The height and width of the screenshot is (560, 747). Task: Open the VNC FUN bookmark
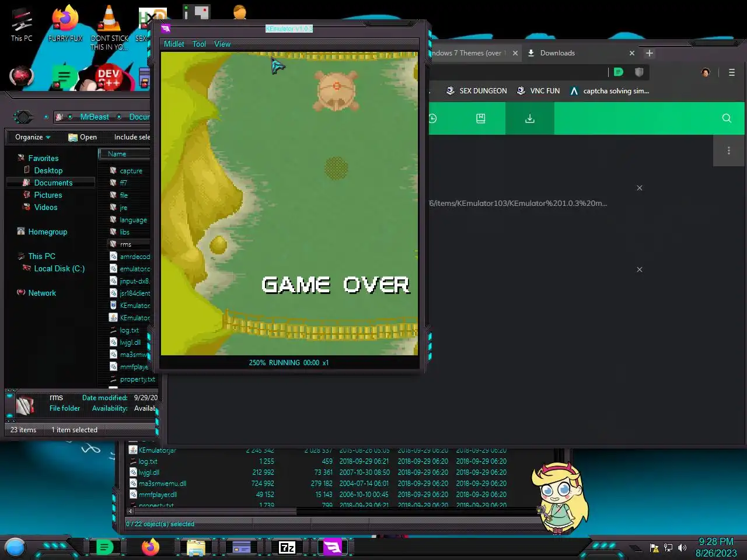click(x=538, y=91)
